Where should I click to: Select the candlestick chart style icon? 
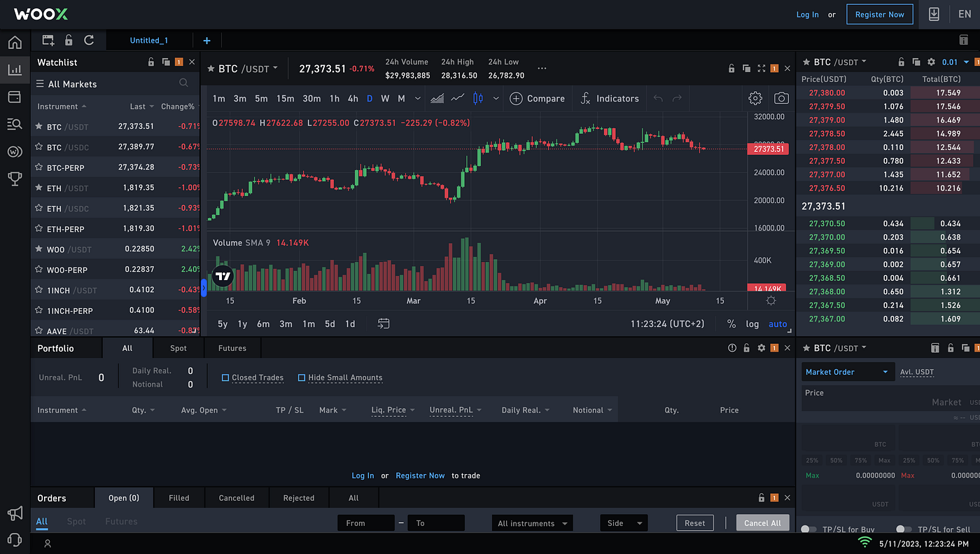[478, 98]
